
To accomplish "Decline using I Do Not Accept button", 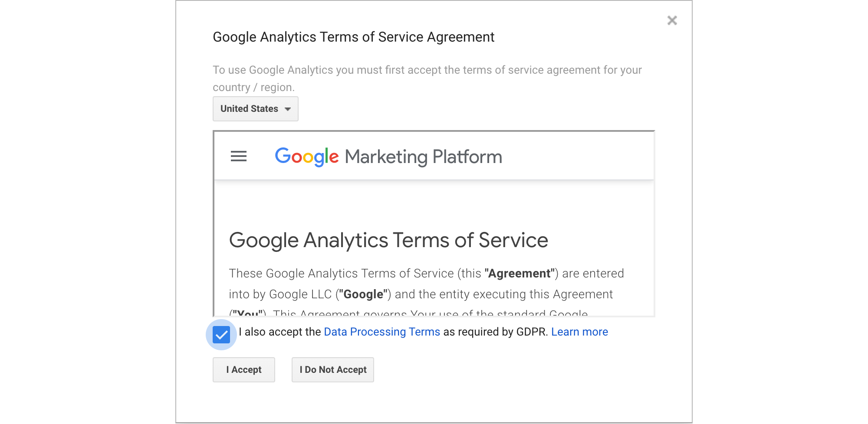I will point(332,370).
